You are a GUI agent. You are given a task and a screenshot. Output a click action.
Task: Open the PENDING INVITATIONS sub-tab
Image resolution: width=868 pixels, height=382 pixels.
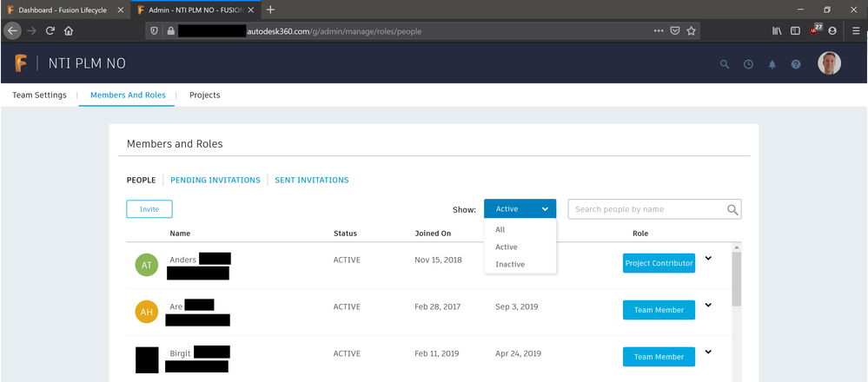click(215, 180)
